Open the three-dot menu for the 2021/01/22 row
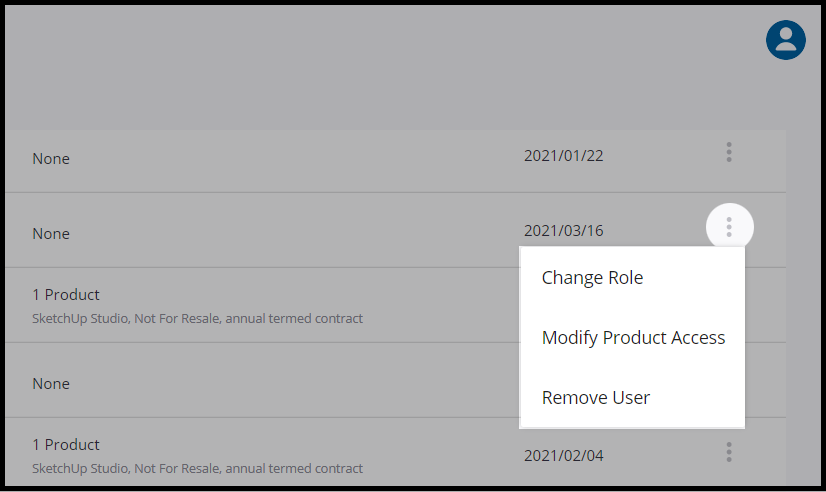Viewport: 826px width, 492px height. pos(729,152)
